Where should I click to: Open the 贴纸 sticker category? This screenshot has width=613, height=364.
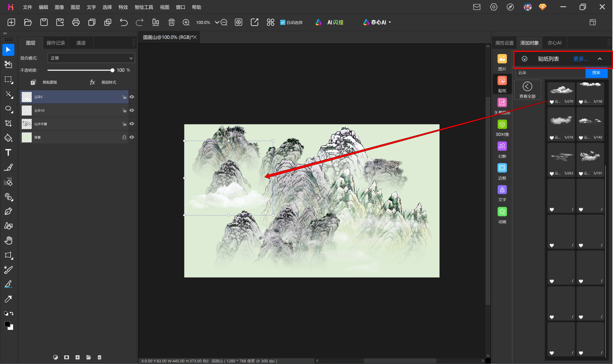point(502,84)
